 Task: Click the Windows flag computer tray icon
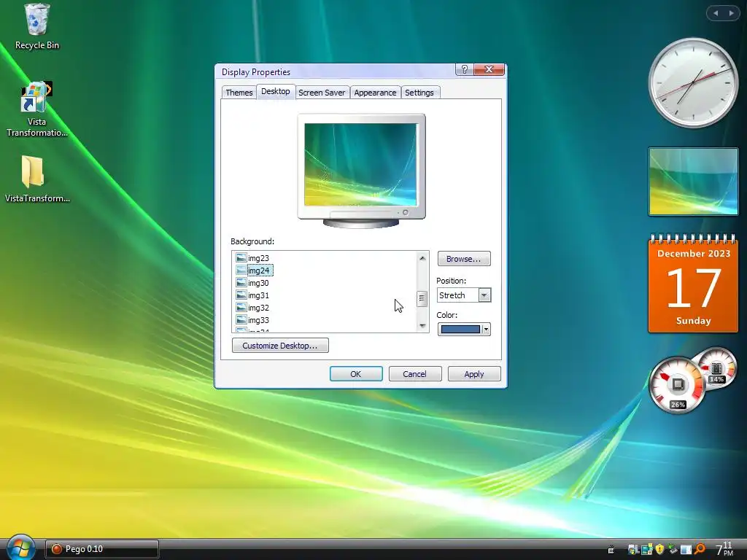pos(634,550)
